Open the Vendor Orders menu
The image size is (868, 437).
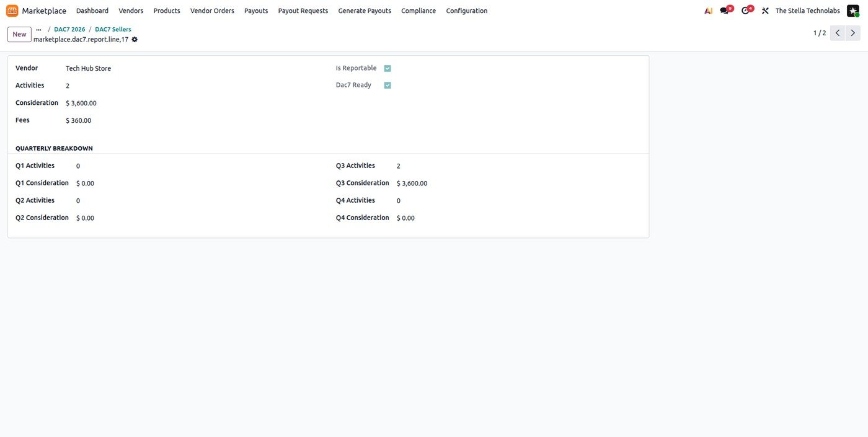(x=212, y=11)
